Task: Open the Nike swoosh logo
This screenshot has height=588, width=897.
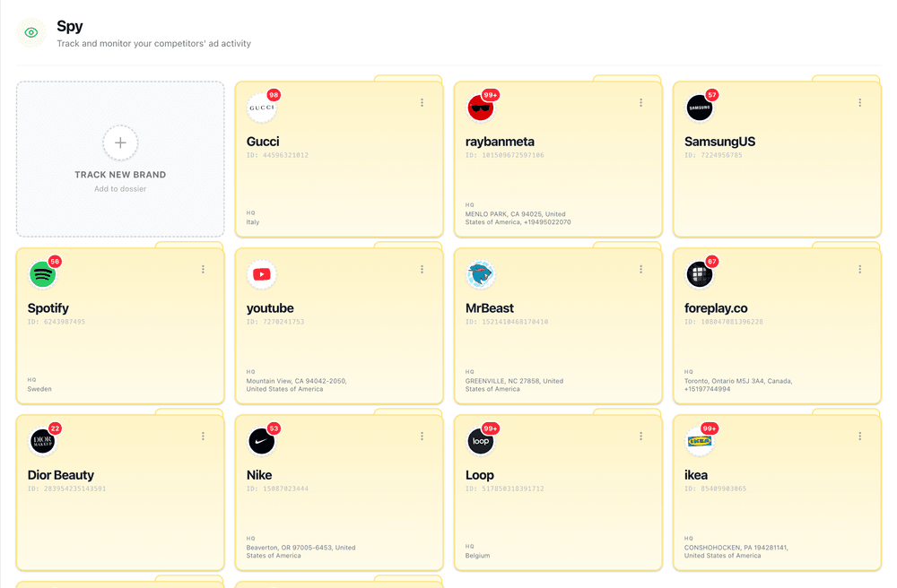Action: point(261,441)
